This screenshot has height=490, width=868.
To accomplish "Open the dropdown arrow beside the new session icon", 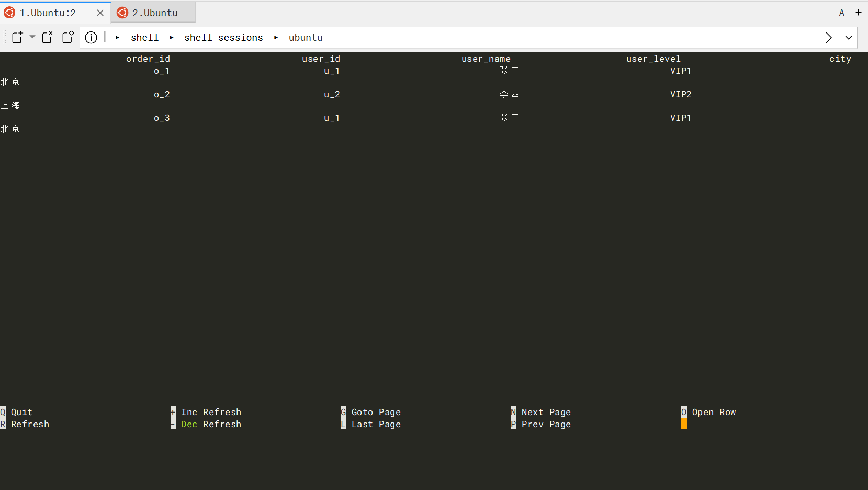I will tap(32, 37).
